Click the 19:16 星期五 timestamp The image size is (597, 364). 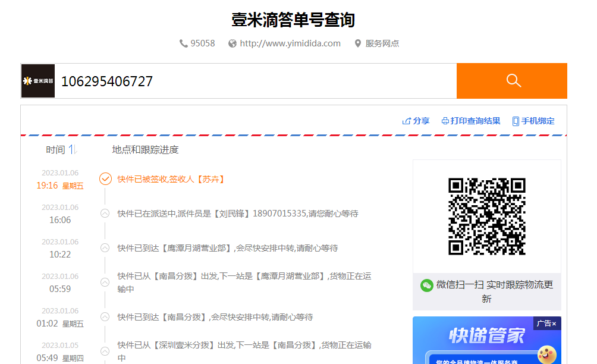click(60, 186)
